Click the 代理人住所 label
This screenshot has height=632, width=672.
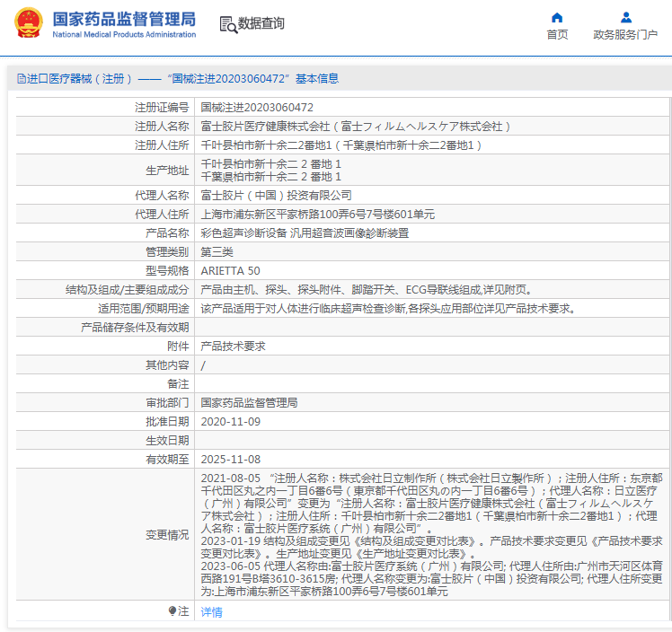pyautogui.click(x=162, y=214)
